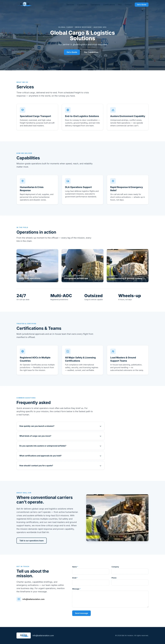This screenshot has height=644, width=165.
Task: Click Get a Quote button in header
Action: pyautogui.click(x=142, y=4)
